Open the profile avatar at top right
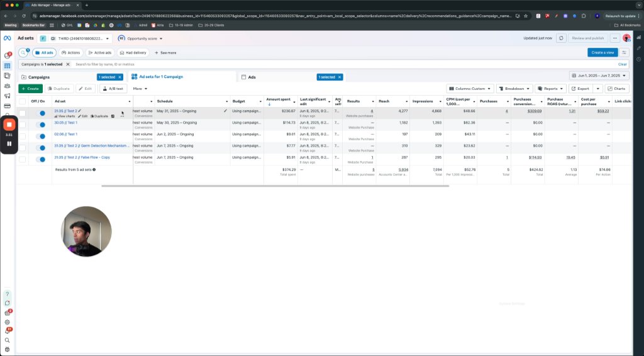644x356 pixels. (626, 38)
